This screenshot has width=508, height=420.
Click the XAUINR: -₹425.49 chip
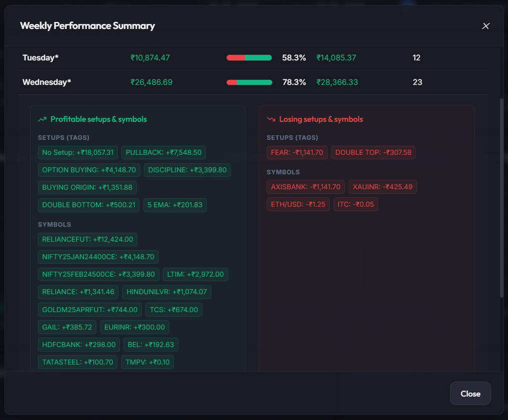[383, 187]
